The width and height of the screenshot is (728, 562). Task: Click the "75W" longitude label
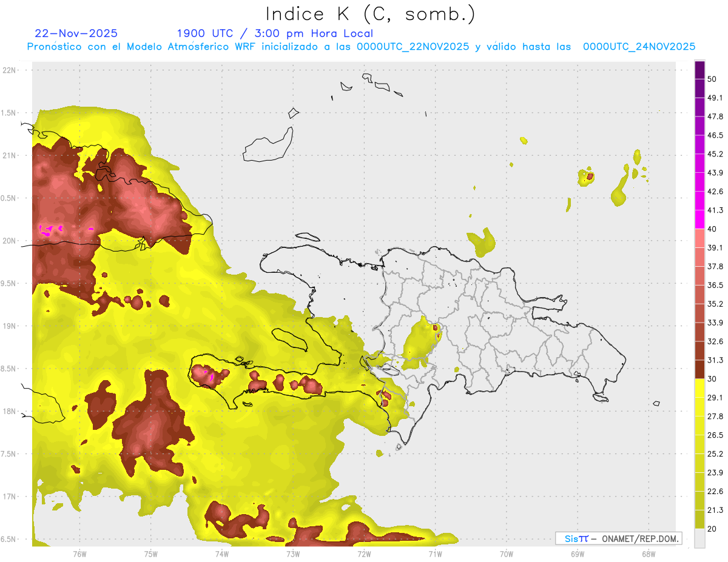(x=150, y=554)
